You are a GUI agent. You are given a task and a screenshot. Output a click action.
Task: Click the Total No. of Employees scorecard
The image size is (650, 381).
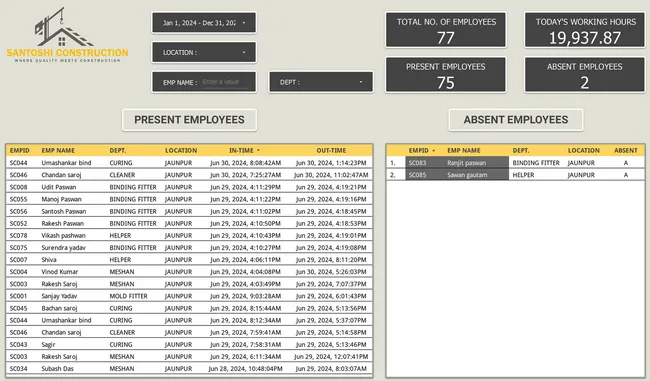[446, 30]
